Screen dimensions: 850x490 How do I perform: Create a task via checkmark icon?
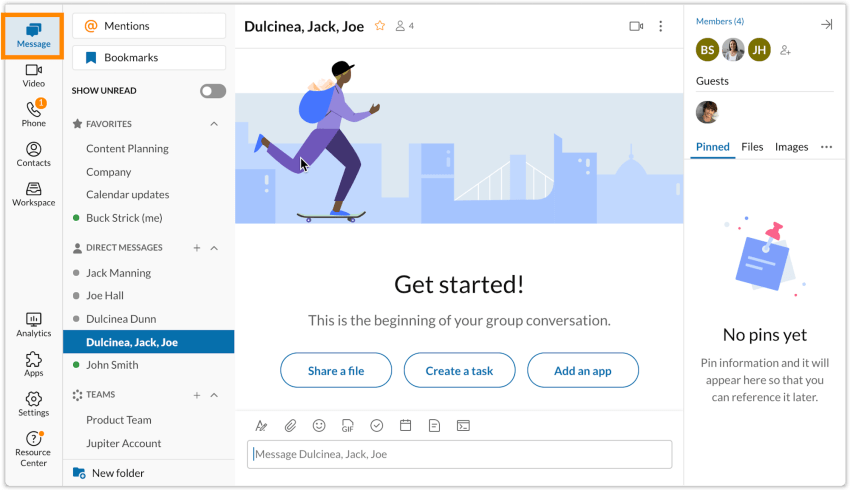(377, 425)
